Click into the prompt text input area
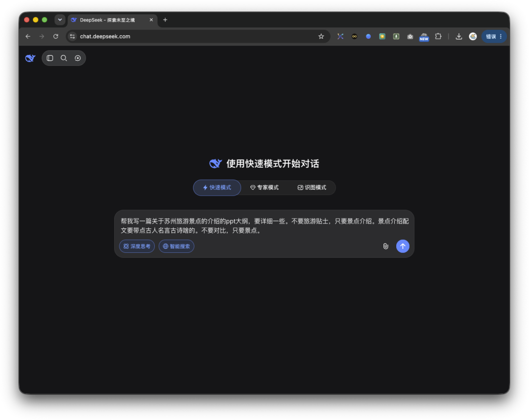Screen dimensions: 529x420 click(264, 225)
